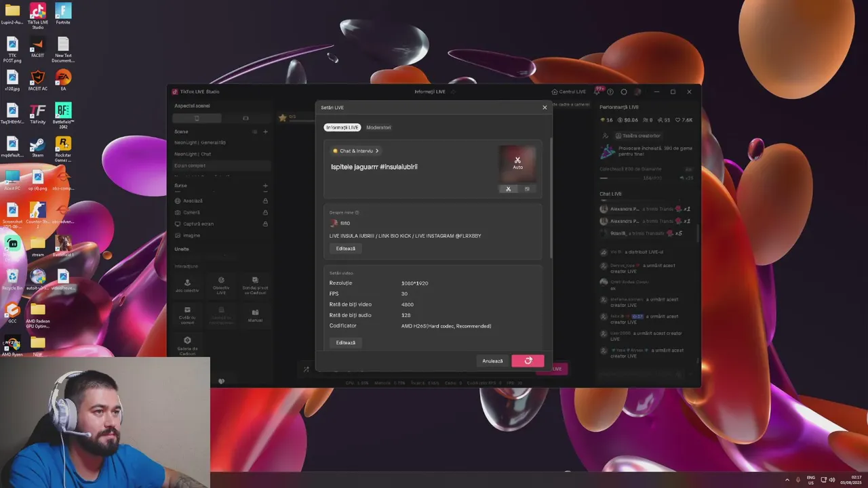Click the pink save button
This screenshot has height=488, width=868.
tap(528, 361)
